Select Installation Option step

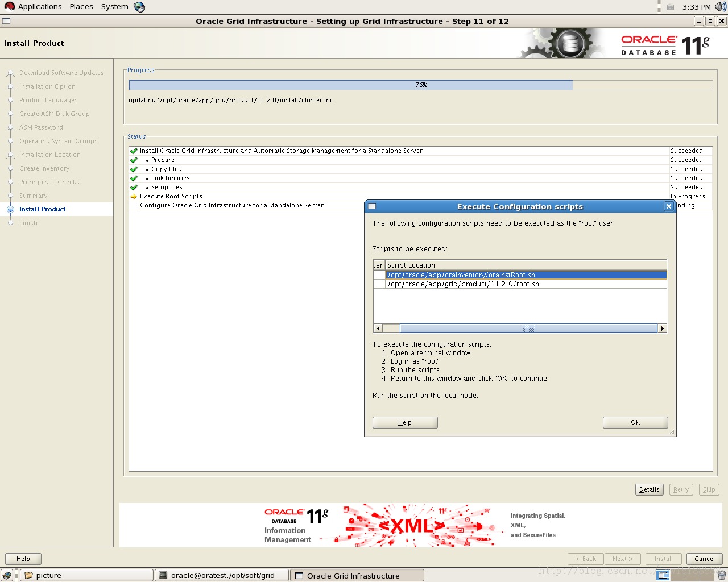coord(47,86)
